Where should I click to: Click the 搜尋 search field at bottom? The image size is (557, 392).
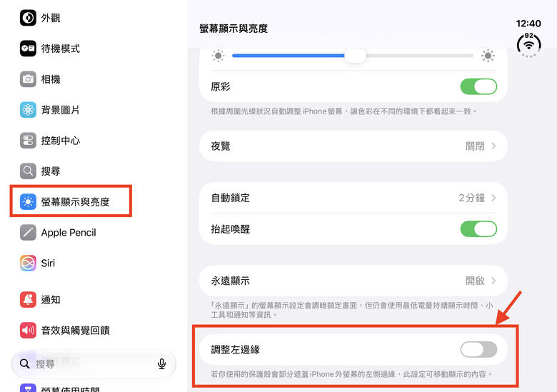point(94,363)
